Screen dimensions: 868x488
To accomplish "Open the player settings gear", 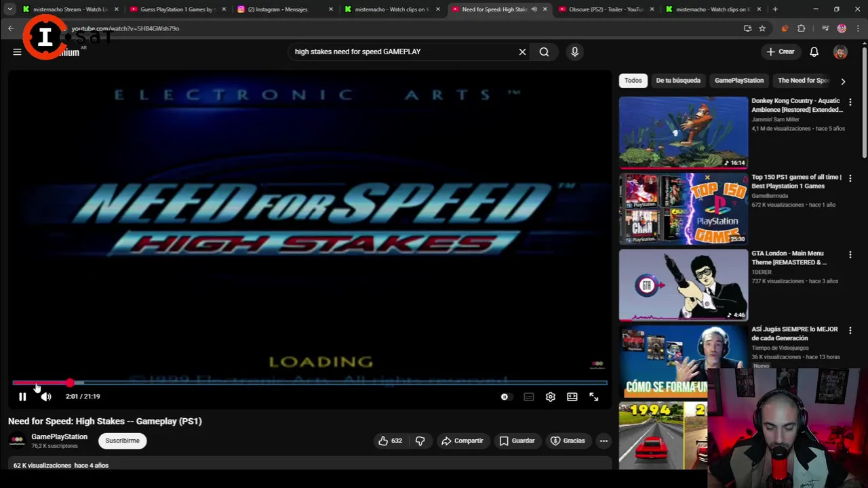I will click(551, 396).
